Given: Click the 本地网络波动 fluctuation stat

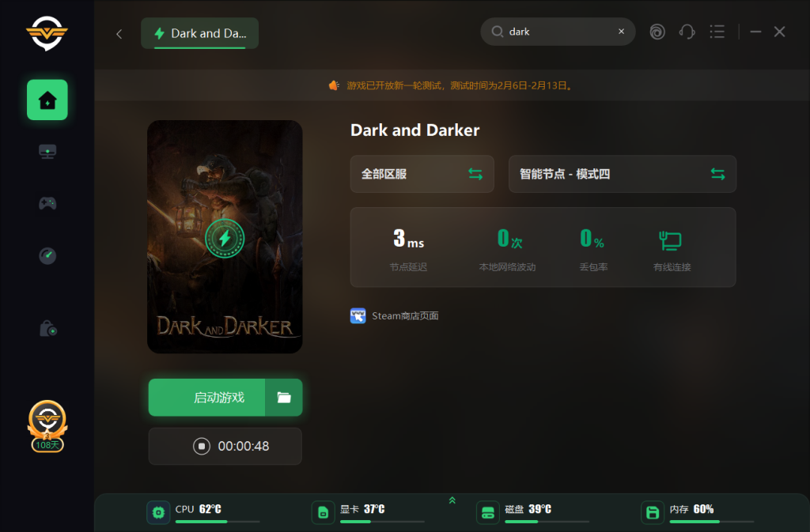Looking at the screenshot, I should [x=507, y=249].
